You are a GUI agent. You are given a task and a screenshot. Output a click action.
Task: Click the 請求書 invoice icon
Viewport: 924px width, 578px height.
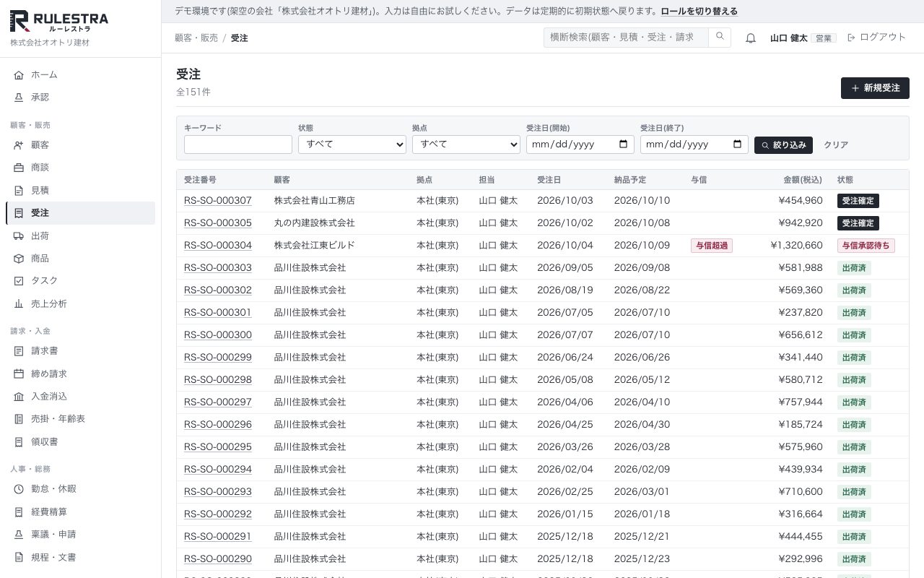(19, 351)
